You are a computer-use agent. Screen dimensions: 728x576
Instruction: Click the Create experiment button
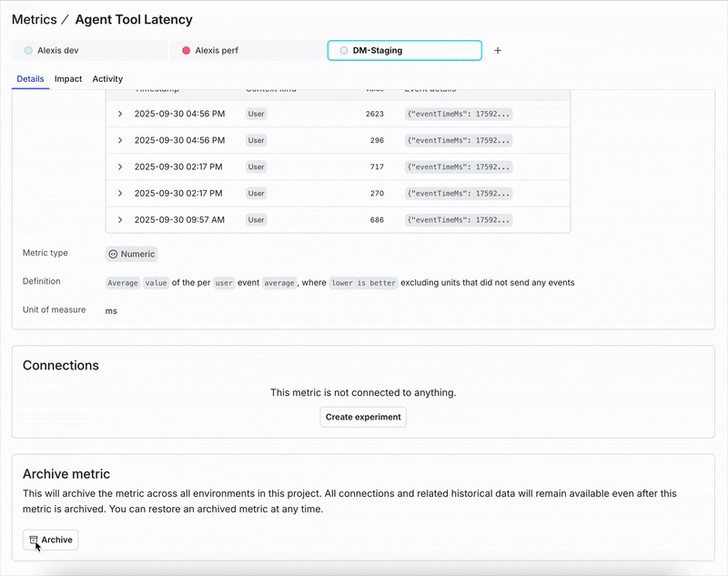coord(363,417)
